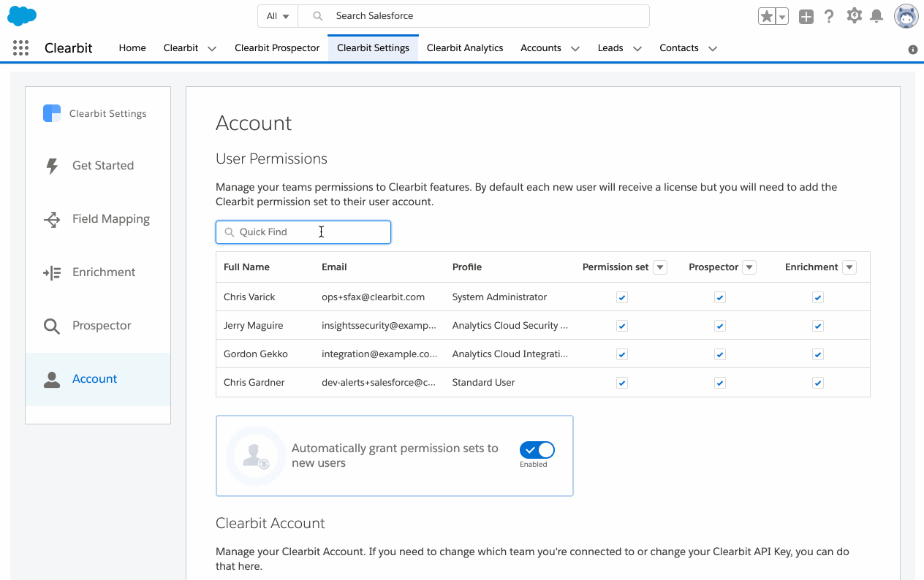The height and width of the screenshot is (580, 924).
Task: Click the email ops+sfax@clearbit.com
Action: 373,297
